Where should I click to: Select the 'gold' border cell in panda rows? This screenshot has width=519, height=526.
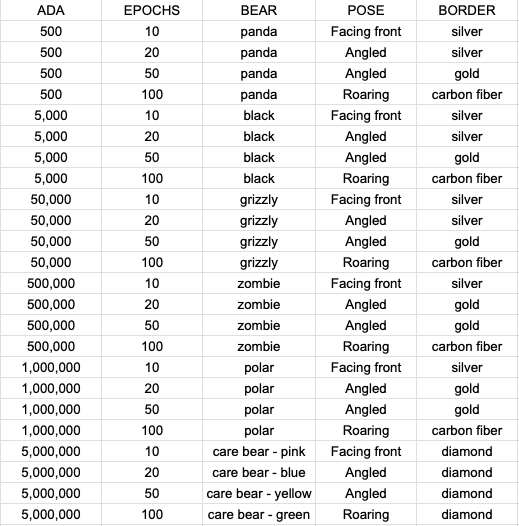pyautogui.click(x=467, y=73)
